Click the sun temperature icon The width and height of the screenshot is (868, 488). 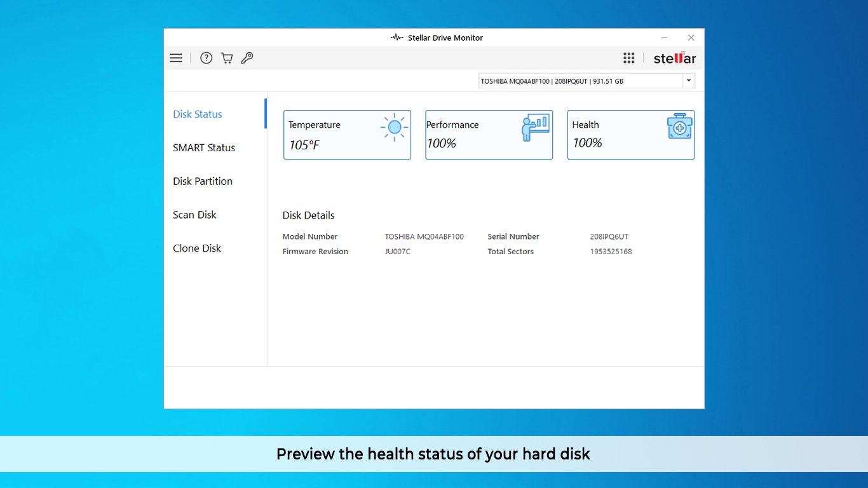coord(394,128)
